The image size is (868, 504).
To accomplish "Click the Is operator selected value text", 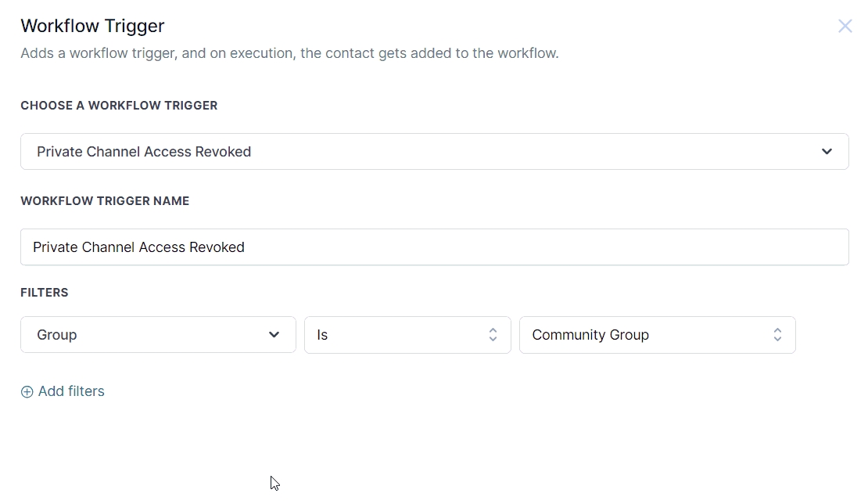I will [x=322, y=335].
